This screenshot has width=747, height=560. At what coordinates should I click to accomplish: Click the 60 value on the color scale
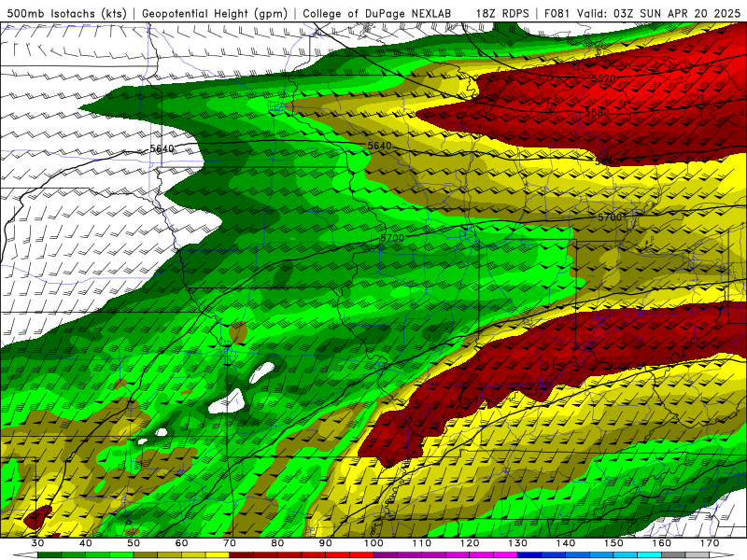[x=181, y=543]
